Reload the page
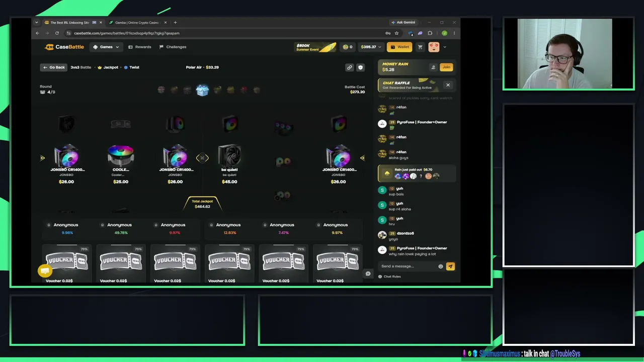The height and width of the screenshot is (362, 644). point(57,33)
